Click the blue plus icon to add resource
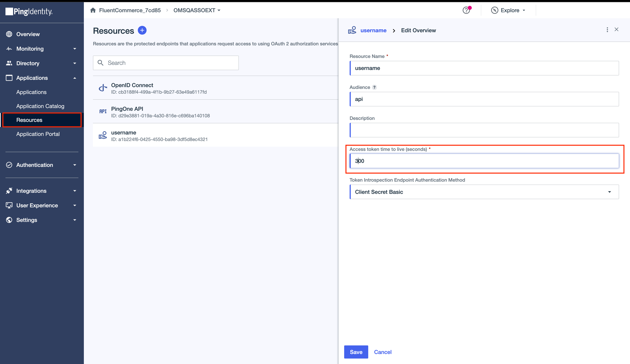Image resolution: width=630 pixels, height=364 pixels. tap(142, 30)
